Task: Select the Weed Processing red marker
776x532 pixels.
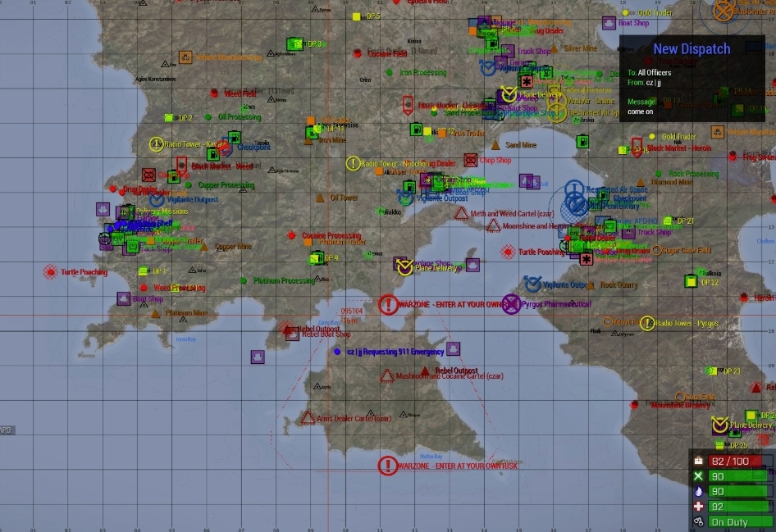Action: tap(144, 287)
